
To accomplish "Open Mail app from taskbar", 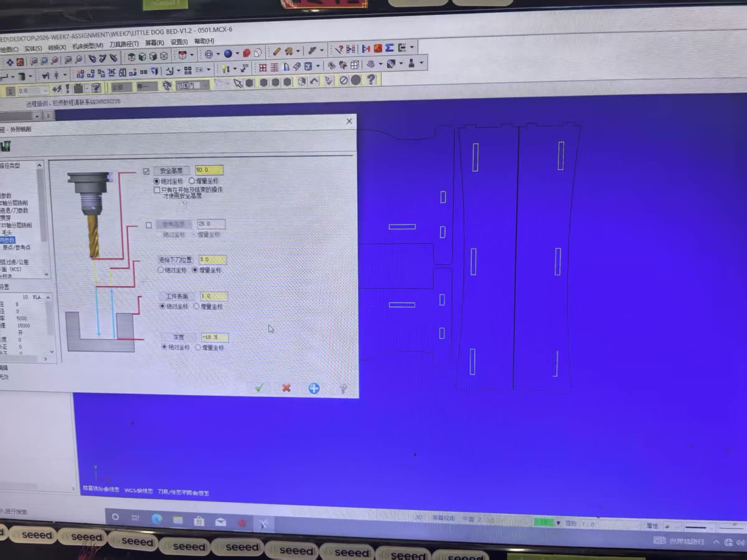I will tap(220, 522).
